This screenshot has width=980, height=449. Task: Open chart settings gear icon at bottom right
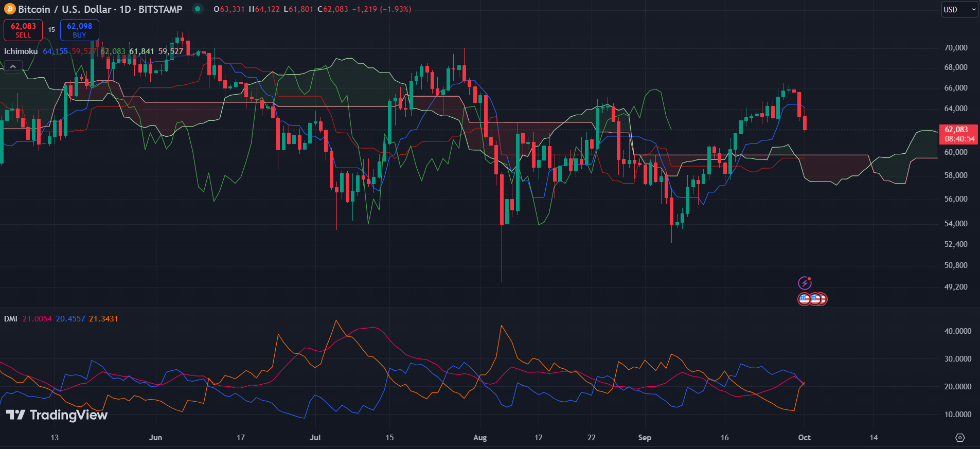[960, 438]
